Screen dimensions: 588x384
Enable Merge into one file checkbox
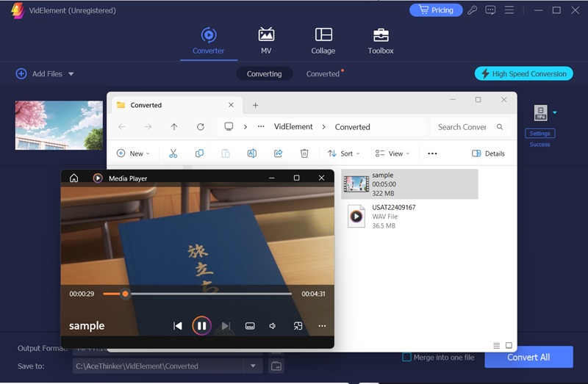coord(407,358)
